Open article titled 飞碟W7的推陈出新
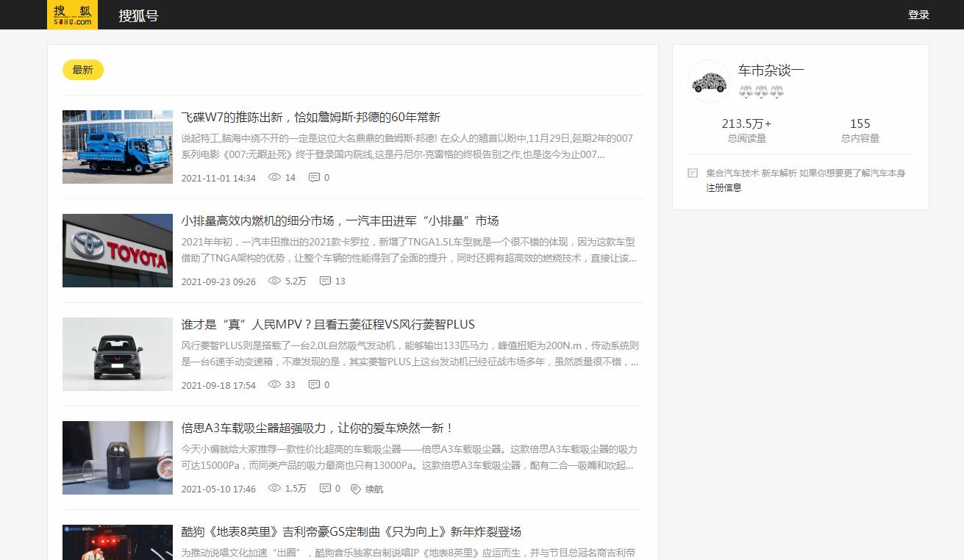Screen dimensions: 964x560 [x=310, y=117]
